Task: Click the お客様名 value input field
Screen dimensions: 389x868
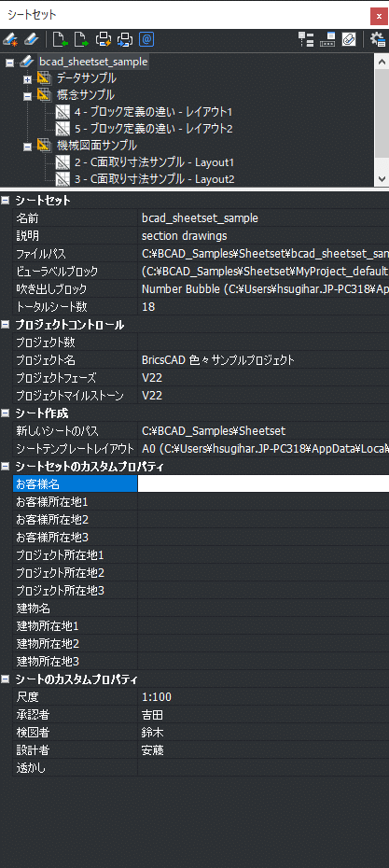Action: tap(263, 483)
